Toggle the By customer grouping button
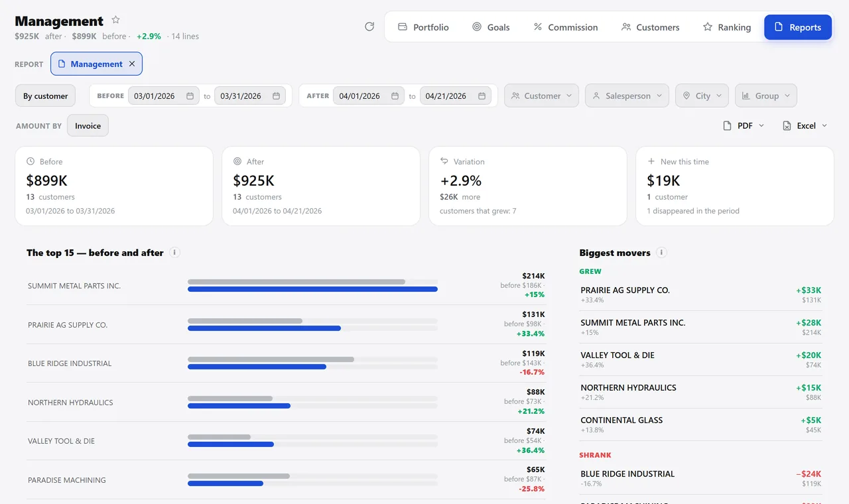This screenshot has height=504, width=849. [46, 95]
